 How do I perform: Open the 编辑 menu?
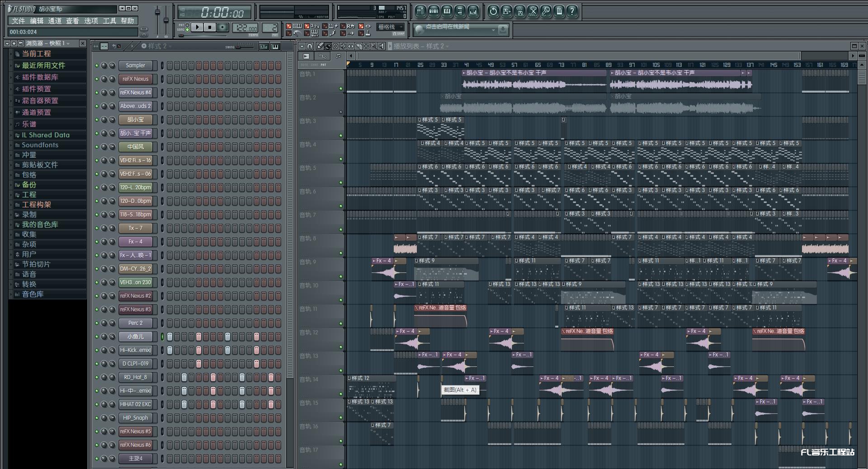tap(37, 21)
